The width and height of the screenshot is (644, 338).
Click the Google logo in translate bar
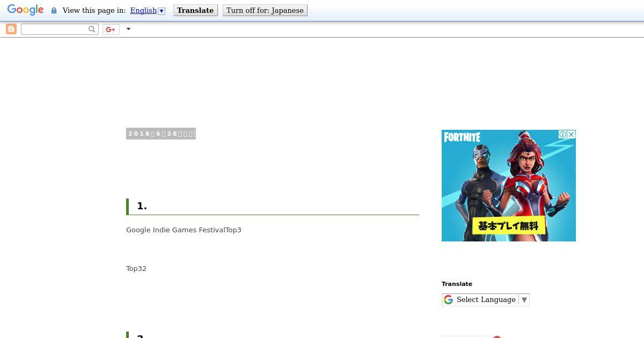(25, 10)
